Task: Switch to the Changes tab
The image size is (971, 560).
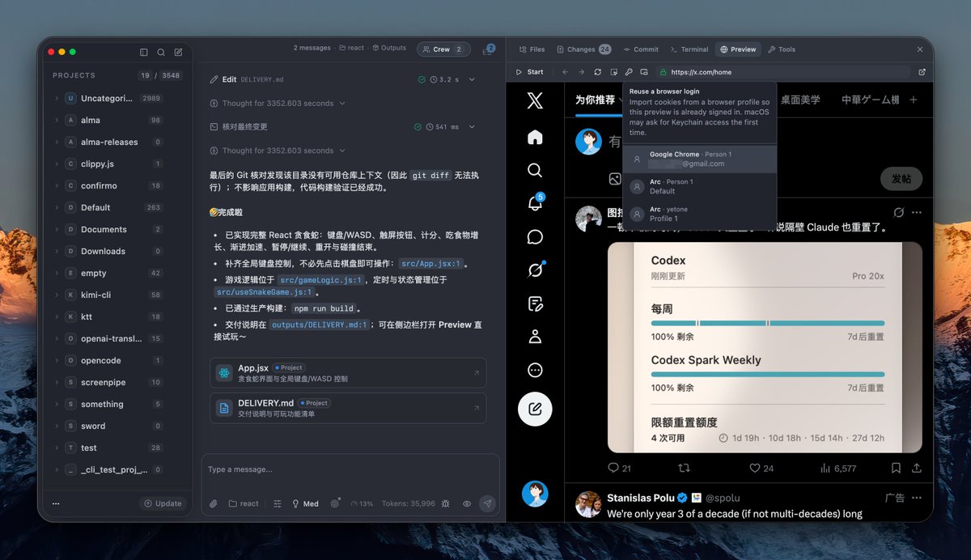Action: [583, 49]
